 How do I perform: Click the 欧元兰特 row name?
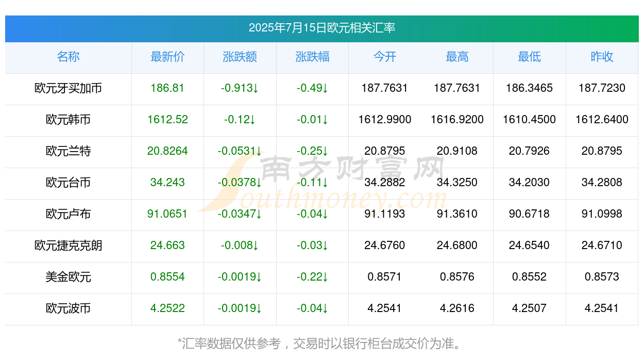tap(68, 151)
